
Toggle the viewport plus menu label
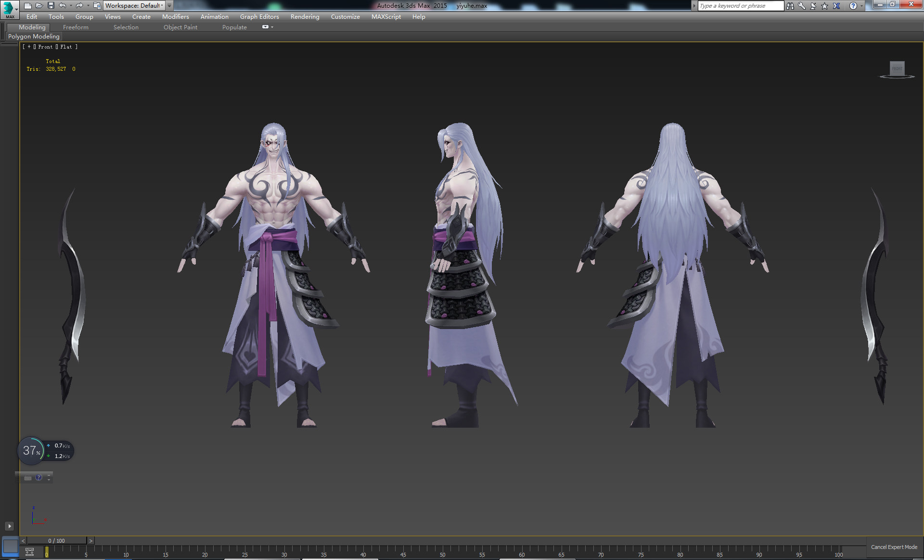coord(29,47)
